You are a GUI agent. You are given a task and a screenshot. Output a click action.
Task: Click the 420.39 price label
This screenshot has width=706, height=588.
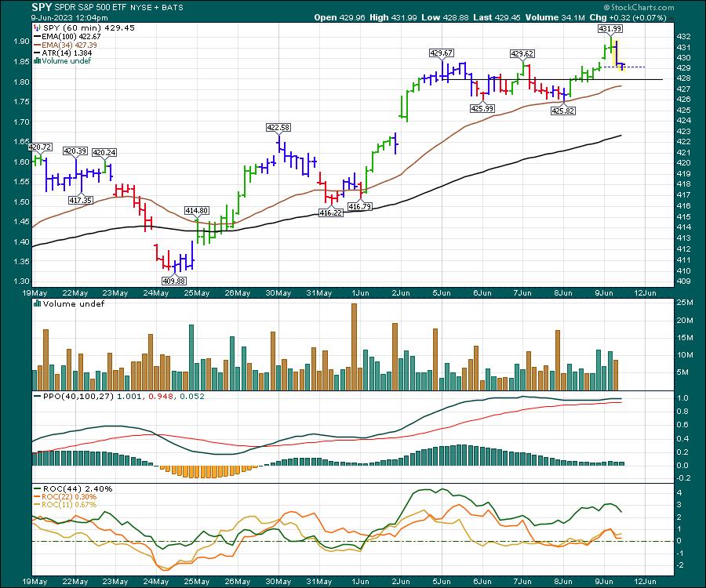click(x=75, y=151)
